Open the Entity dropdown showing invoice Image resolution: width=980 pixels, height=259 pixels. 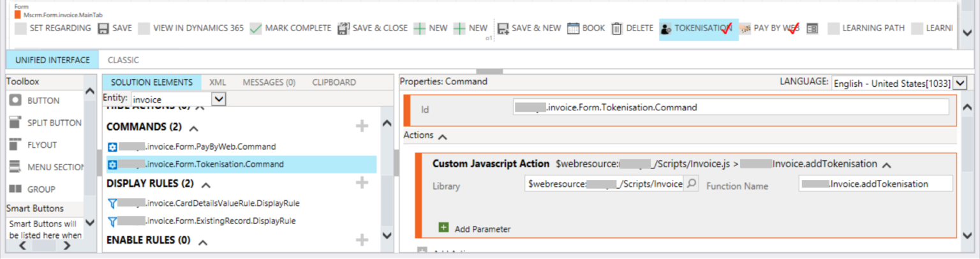(218, 100)
